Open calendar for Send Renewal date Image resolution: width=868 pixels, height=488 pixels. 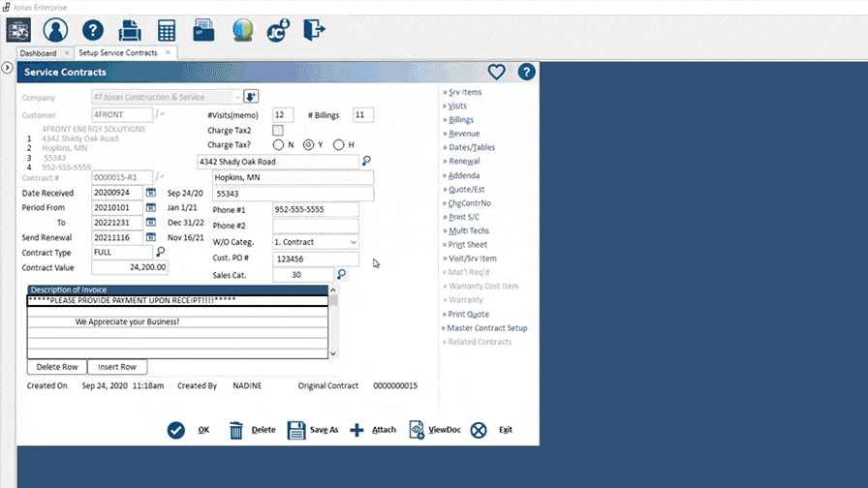point(150,237)
